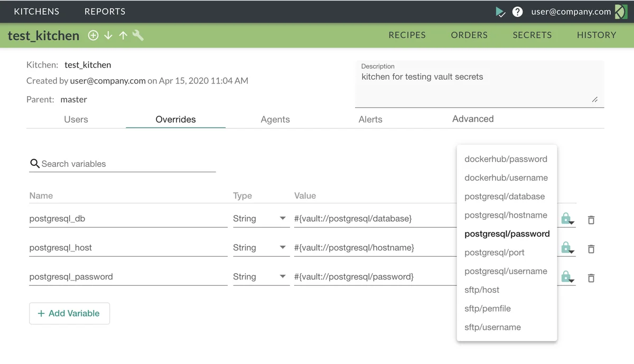This screenshot has height=364, width=634.
Task: Select sftp/host from the secrets list
Action: (x=482, y=290)
